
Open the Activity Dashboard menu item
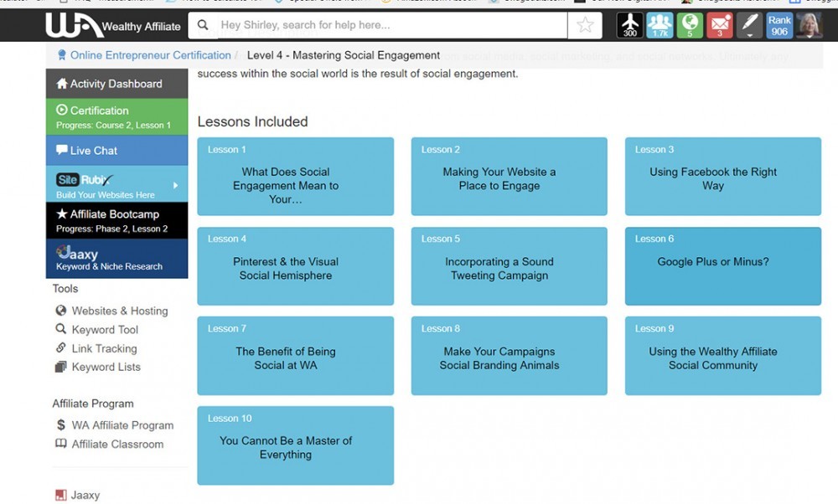click(116, 83)
